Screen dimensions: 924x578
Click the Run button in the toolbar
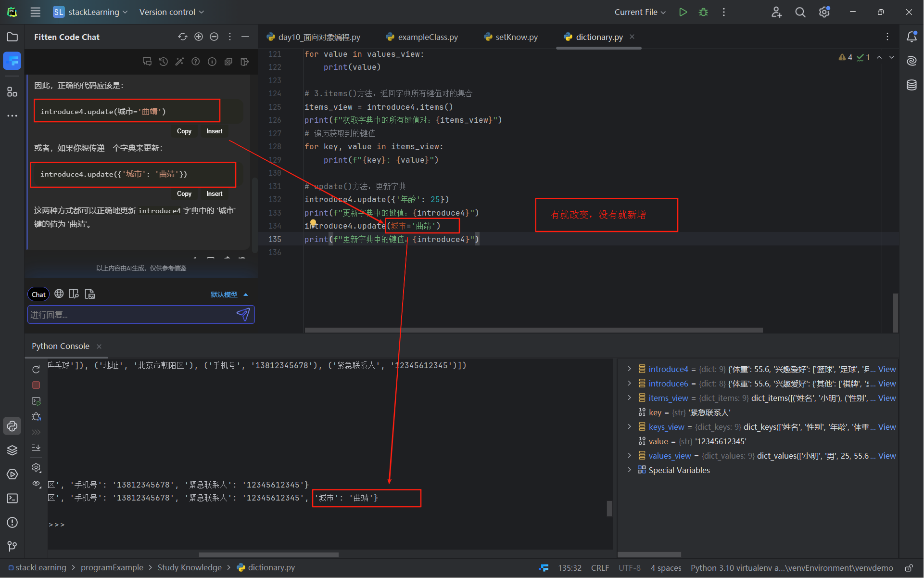click(x=683, y=12)
